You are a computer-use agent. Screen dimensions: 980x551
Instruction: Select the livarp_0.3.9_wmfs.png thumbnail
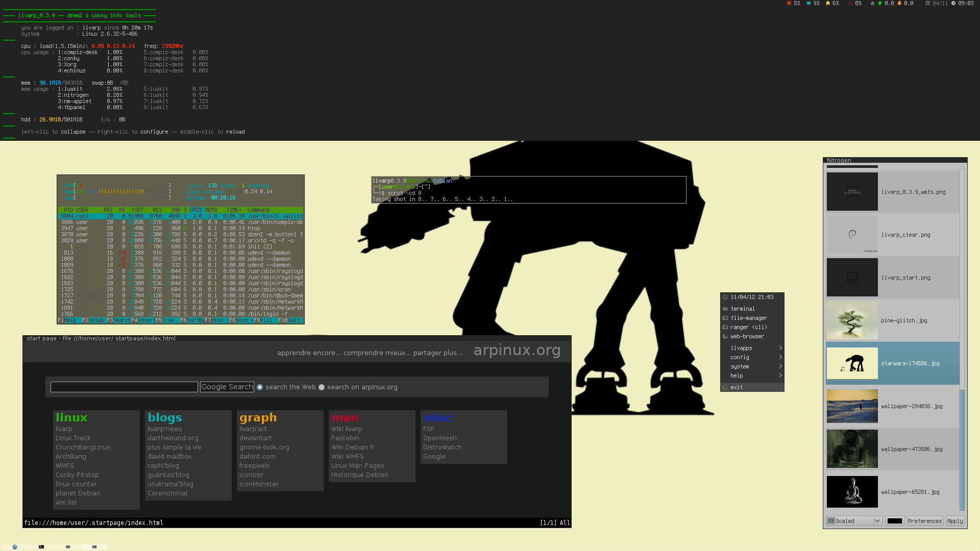click(852, 192)
